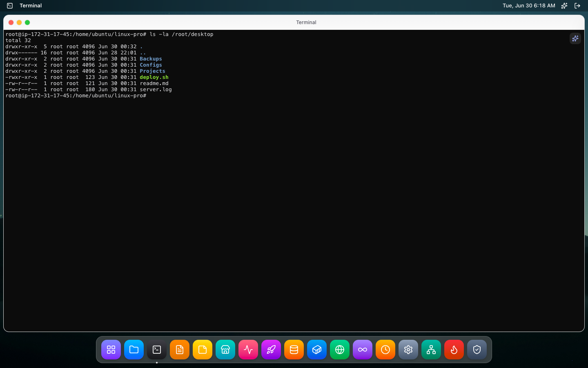This screenshot has height=368, width=588.
Task: Click the 'total 32' output line
Action: 18,40
